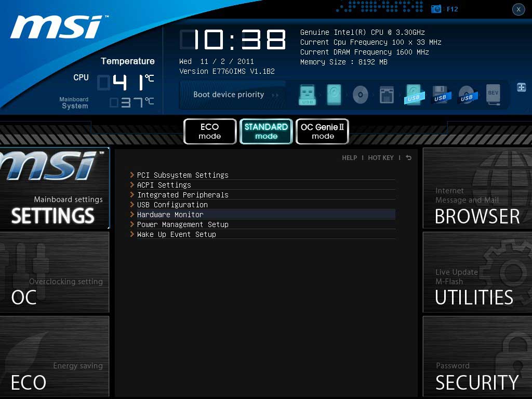
Task: Click the plus icon beside boot devices
Action: pos(522,87)
